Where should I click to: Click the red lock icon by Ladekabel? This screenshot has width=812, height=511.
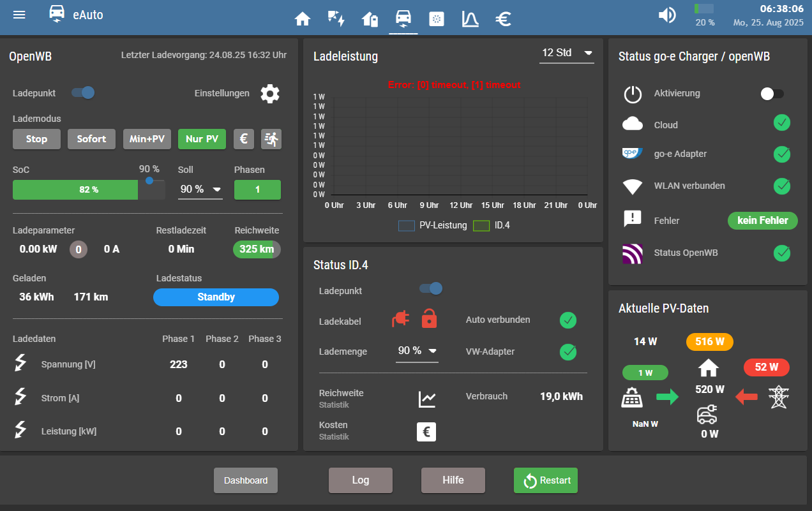(430, 318)
